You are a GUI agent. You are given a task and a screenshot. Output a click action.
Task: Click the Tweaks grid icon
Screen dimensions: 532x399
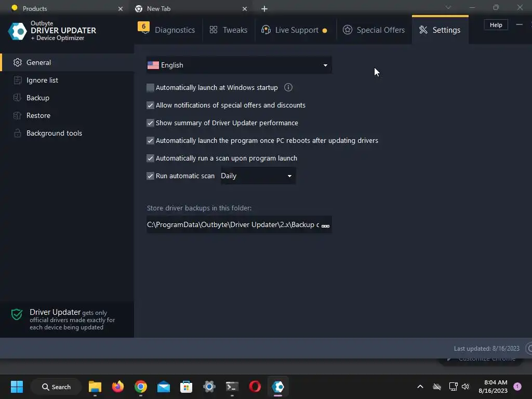tap(214, 30)
